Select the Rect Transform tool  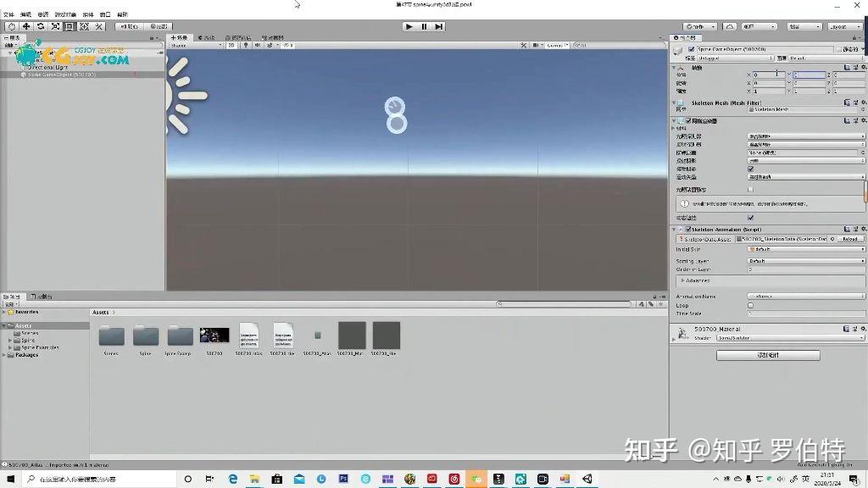[x=69, y=26]
